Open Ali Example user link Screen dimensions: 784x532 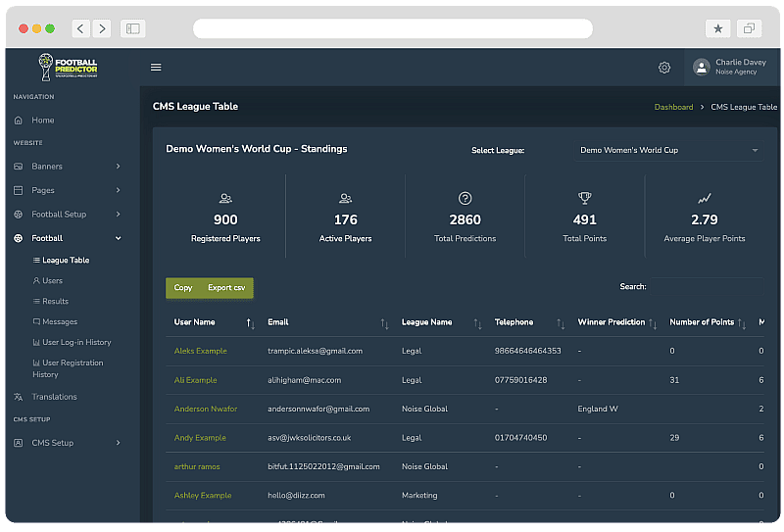(x=195, y=380)
